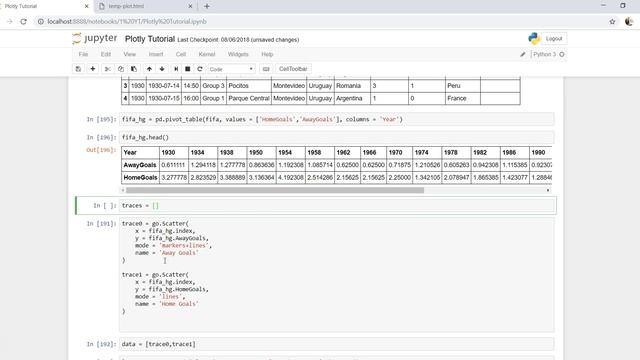Close the temp-plot.html browser tab
Viewport: 640px width, 360px height.
pyautogui.click(x=190, y=6)
